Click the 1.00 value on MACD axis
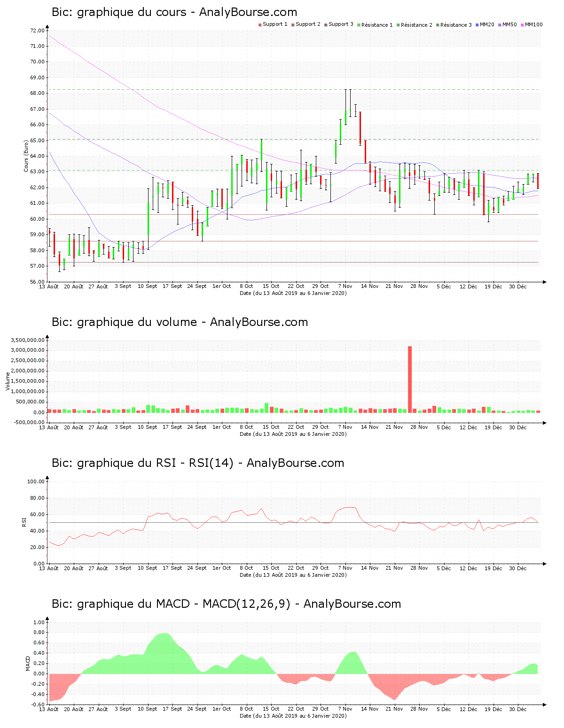The width and height of the screenshot is (564, 728). click(x=39, y=622)
